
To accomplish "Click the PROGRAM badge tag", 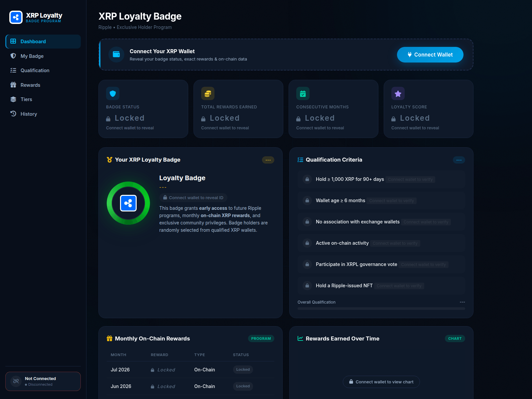I will pyautogui.click(x=261, y=338).
